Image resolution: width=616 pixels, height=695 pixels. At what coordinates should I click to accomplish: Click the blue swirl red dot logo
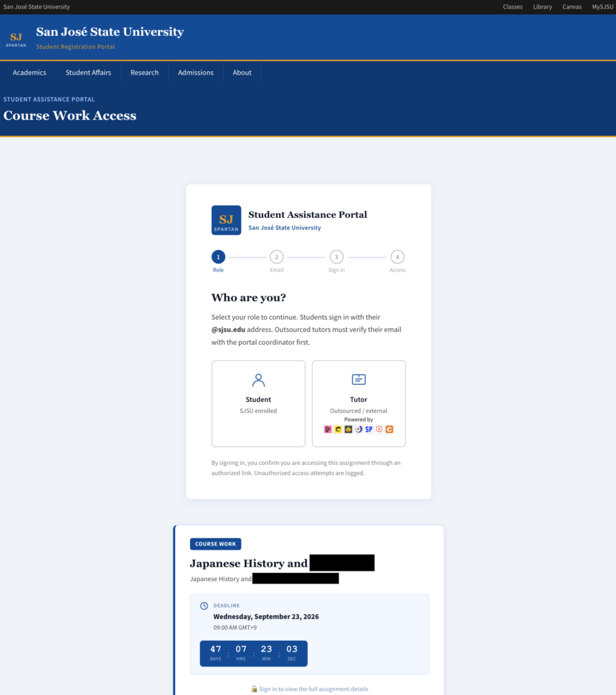(x=358, y=429)
